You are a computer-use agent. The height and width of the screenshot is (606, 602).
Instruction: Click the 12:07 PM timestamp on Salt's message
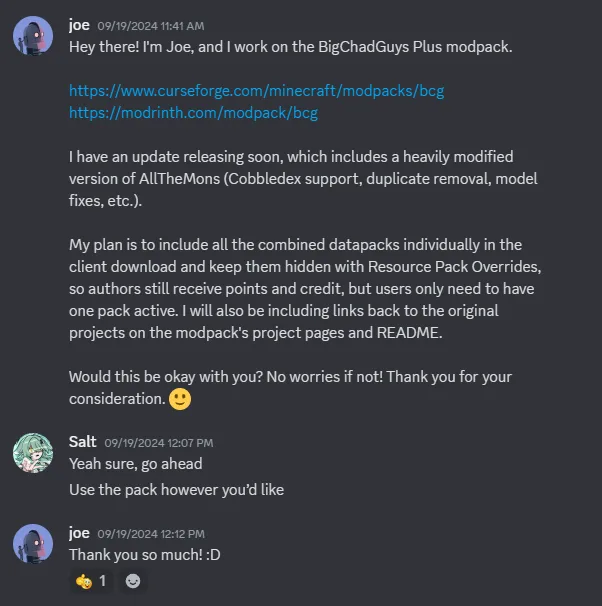[158, 442]
